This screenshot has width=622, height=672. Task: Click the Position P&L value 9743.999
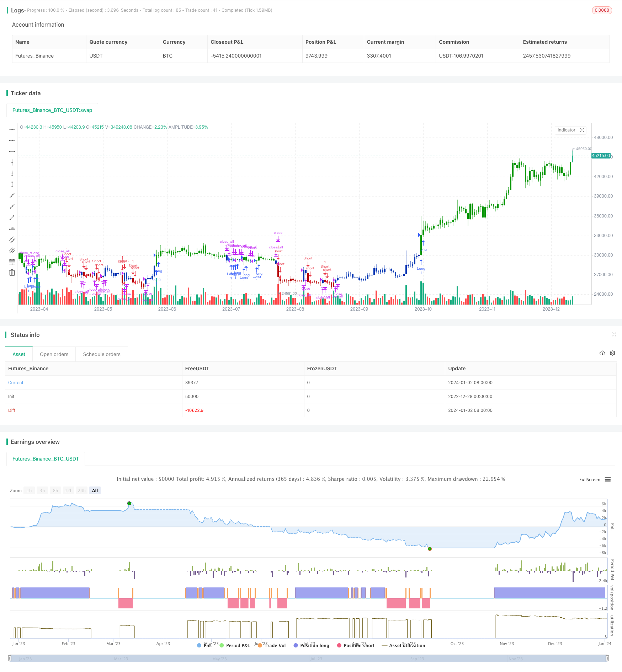click(316, 56)
